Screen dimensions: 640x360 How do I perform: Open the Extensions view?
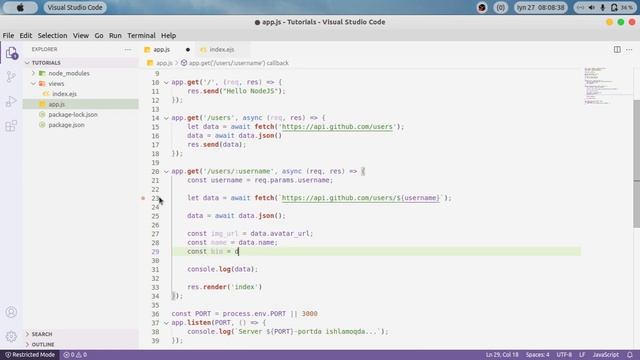point(11,126)
